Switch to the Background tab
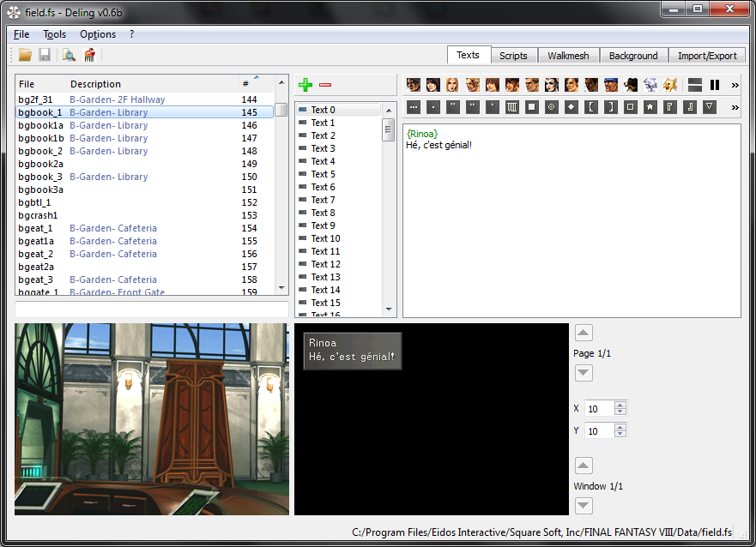 [633, 56]
